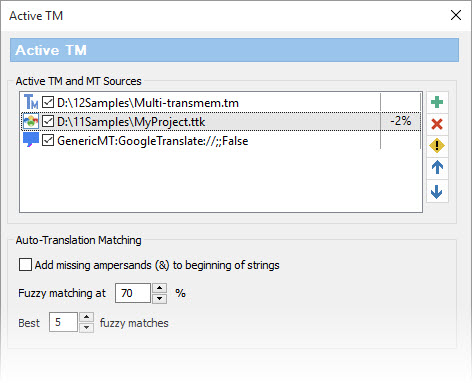Decrease the best fuzzy matches count
Screen dimensions: 472x383
tap(87, 327)
